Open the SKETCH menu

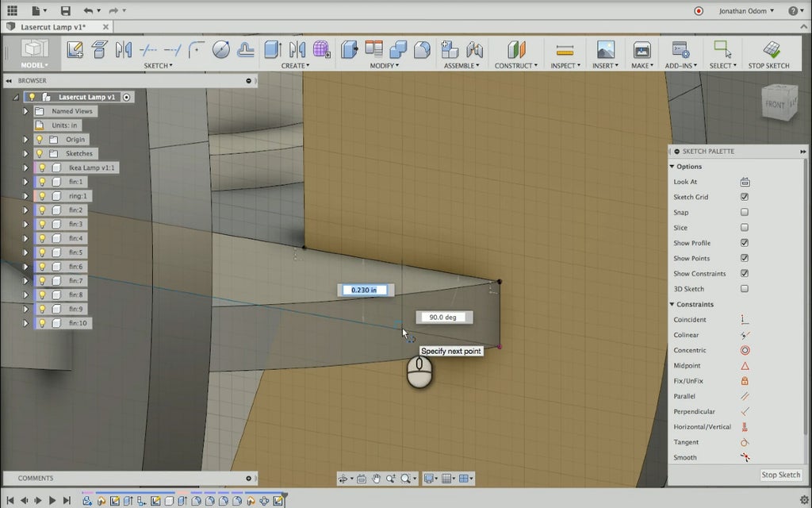click(158, 66)
